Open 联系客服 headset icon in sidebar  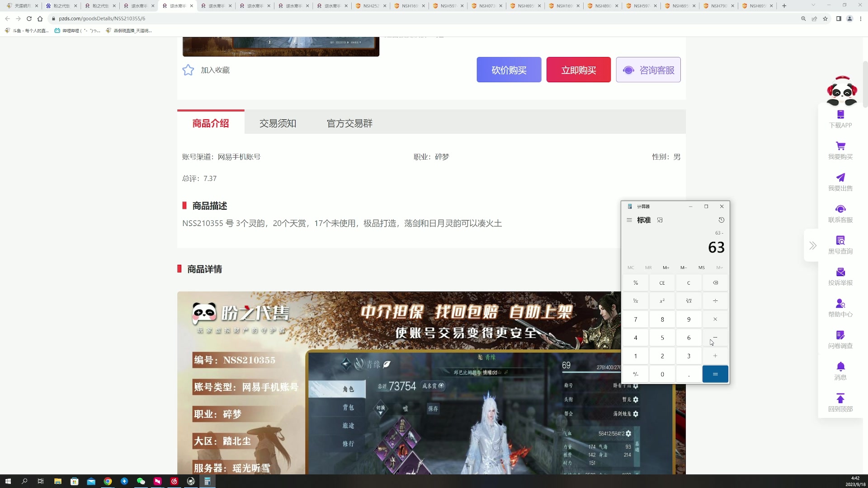(840, 209)
